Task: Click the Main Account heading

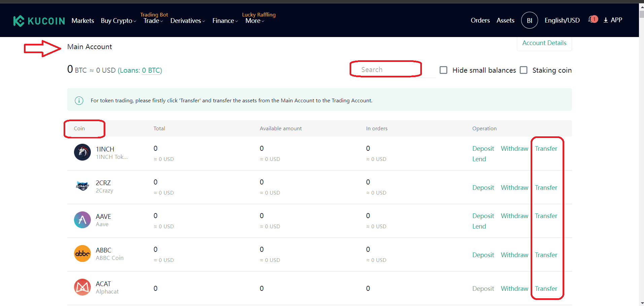Action: coord(90,47)
